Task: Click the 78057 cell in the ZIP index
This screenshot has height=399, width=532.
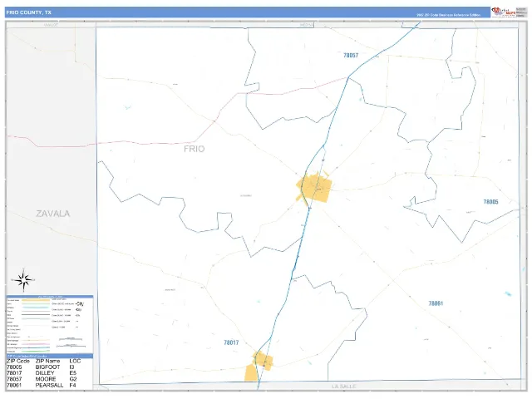Action: [x=14, y=379]
